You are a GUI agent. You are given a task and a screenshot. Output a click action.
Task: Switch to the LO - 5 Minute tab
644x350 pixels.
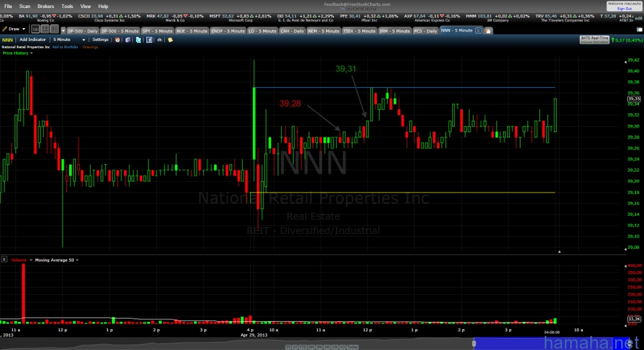pos(262,31)
